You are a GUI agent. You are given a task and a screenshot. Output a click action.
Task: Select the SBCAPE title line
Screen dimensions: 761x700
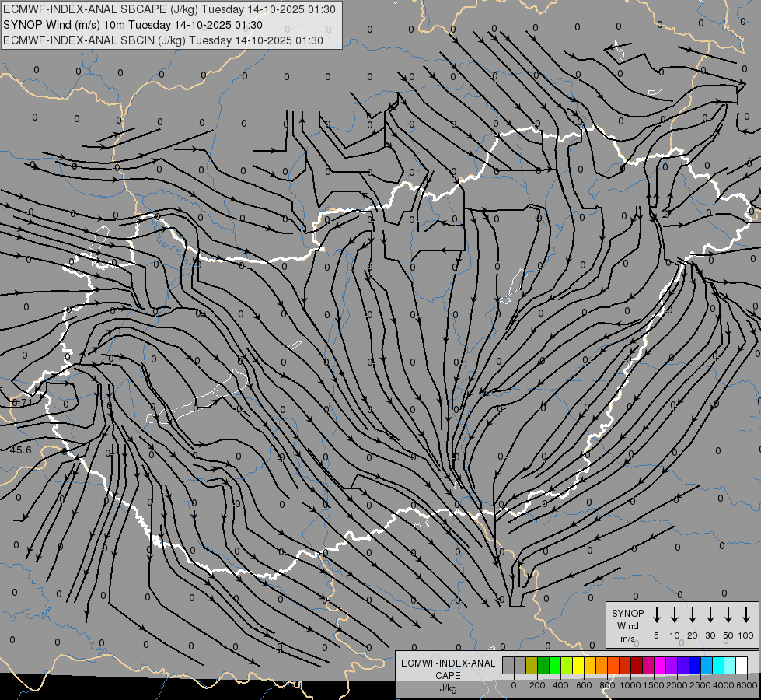coord(169,9)
